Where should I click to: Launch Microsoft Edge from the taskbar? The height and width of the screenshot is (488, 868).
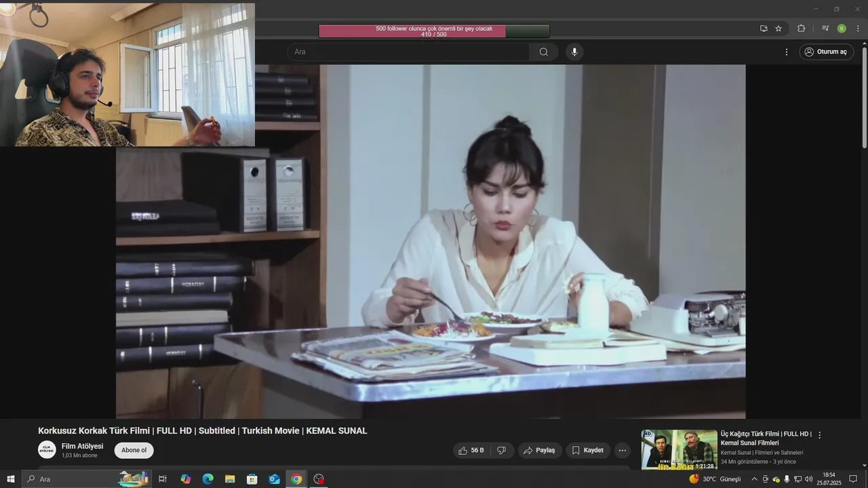(208, 479)
